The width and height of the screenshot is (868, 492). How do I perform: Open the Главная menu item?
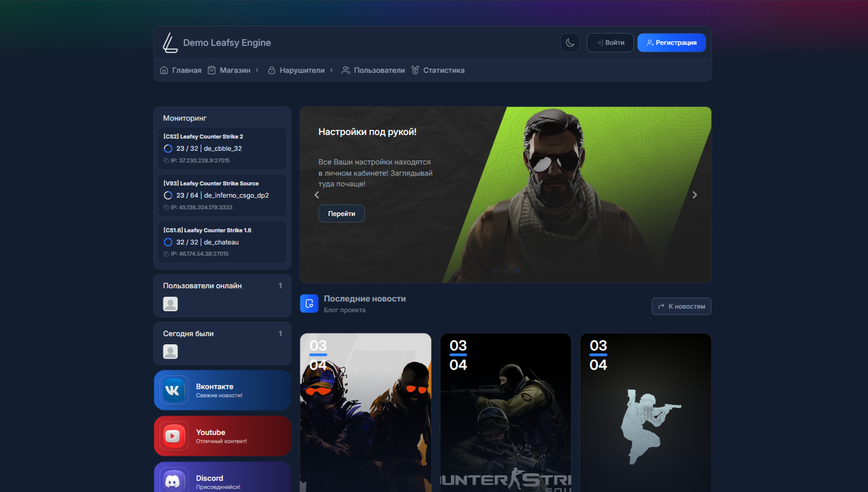tap(181, 70)
